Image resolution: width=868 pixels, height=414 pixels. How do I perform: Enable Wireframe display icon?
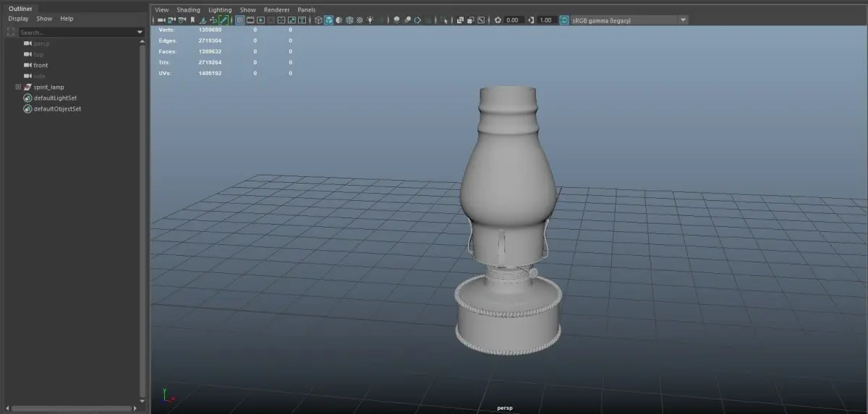coord(318,20)
